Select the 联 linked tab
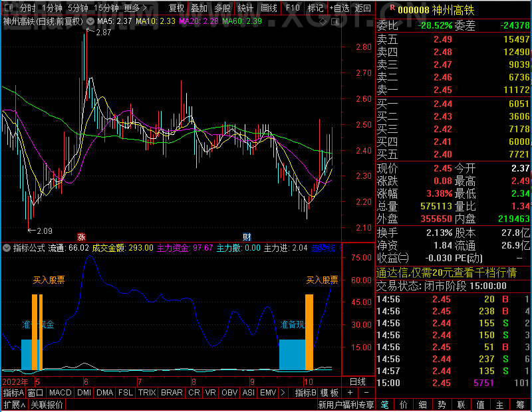The width and height of the screenshot is (532, 412). (x=461, y=405)
